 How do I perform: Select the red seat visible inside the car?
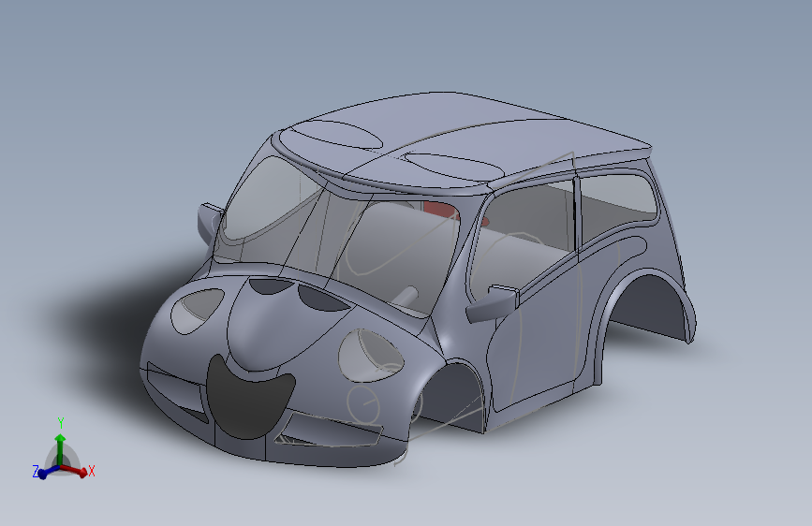(x=443, y=211)
